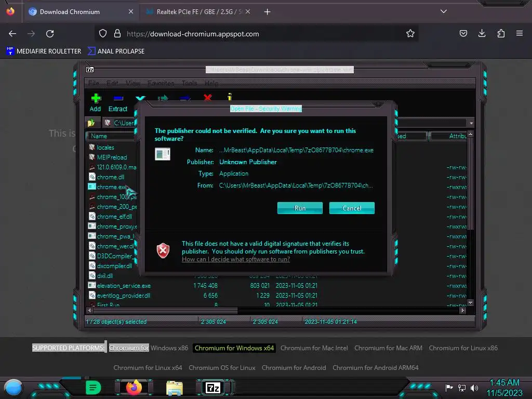Screen dimensions: 532x399
Task: Click the Firefox View icon in the tab strip
Action: [10, 11]
